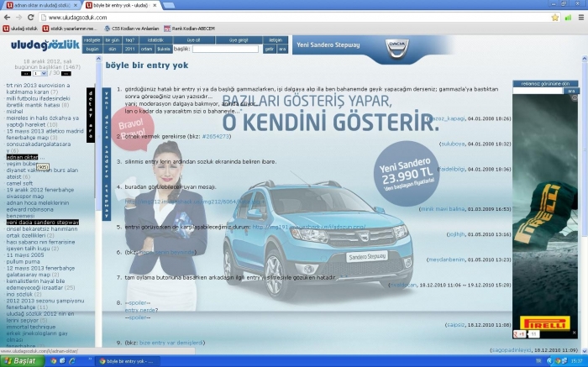
Task: Launch Internet Explorer from quick launch
Action: click(72, 361)
